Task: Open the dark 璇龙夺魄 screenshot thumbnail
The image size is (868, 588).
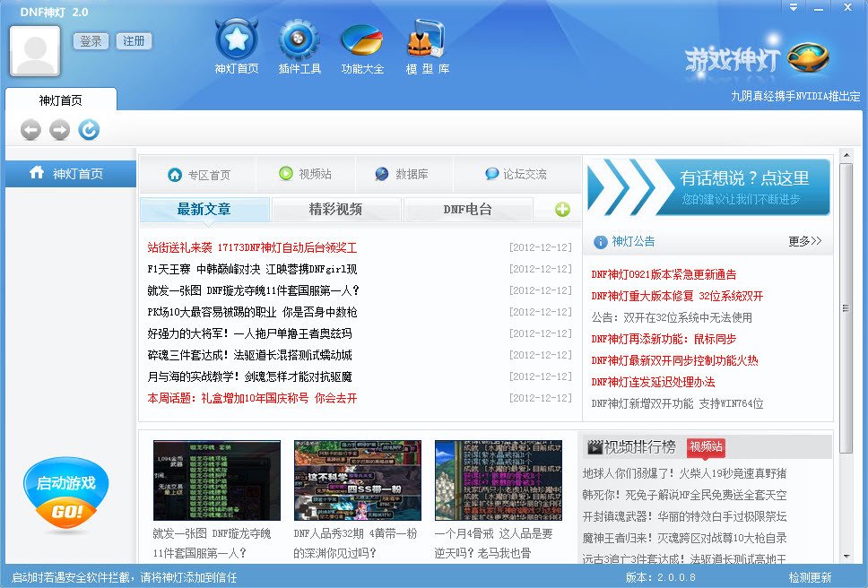Action: (x=217, y=480)
